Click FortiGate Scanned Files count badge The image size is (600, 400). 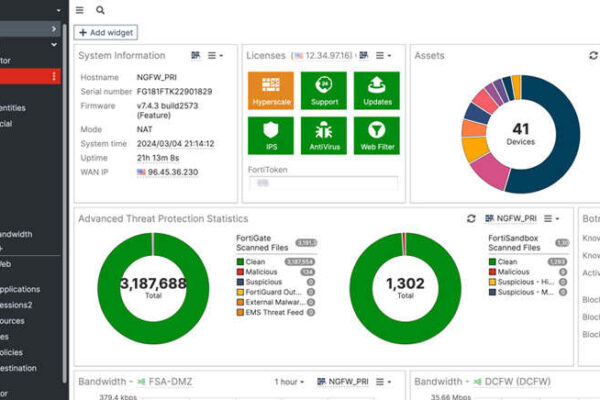(x=306, y=243)
